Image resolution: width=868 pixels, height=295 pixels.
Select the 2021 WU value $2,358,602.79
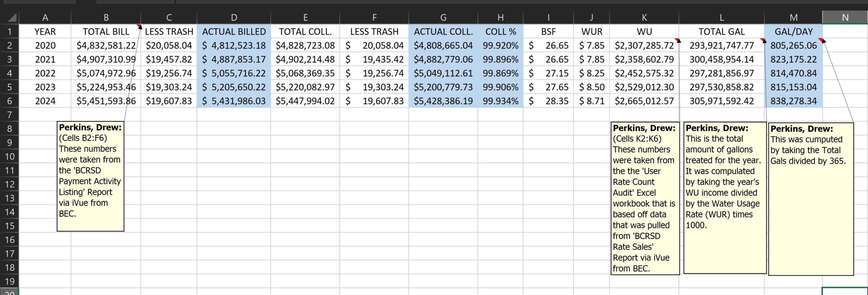(x=644, y=59)
